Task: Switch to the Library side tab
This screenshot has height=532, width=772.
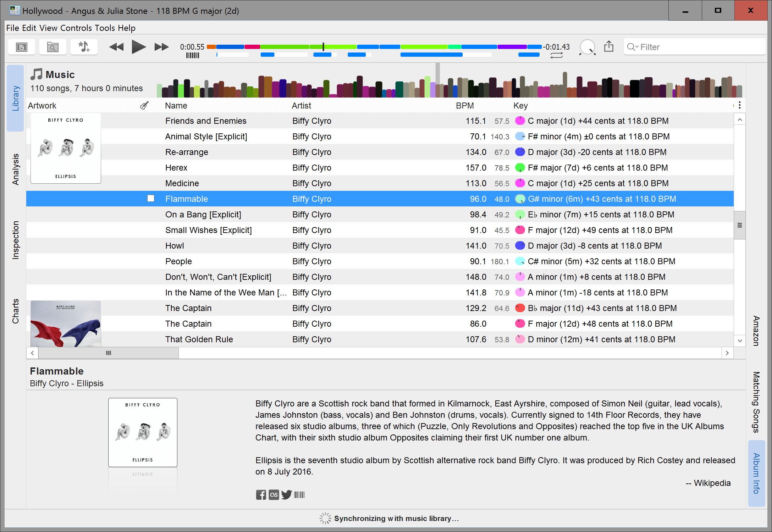Action: (15, 98)
